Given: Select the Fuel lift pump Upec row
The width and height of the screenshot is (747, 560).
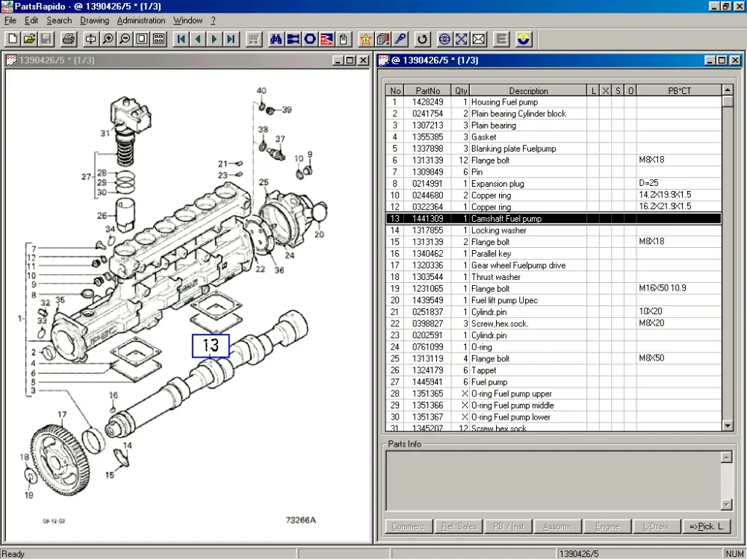Looking at the screenshot, I should pos(504,300).
